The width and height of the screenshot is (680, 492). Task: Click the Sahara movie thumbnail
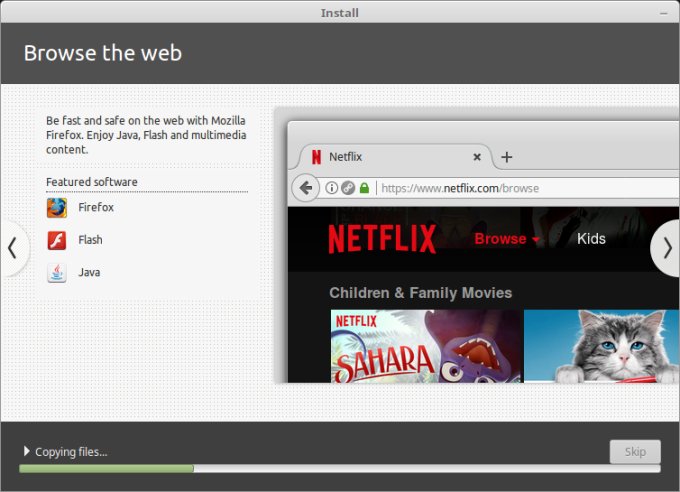pyautogui.click(x=427, y=346)
